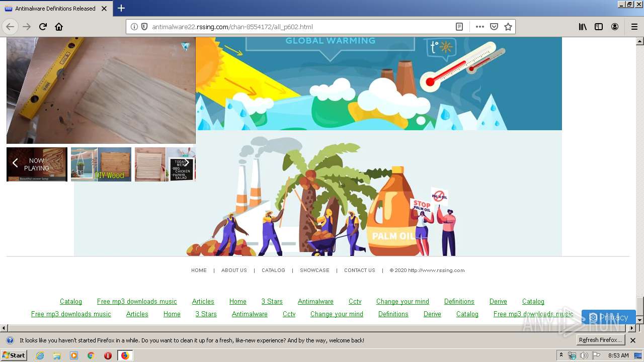
Task: Switch to Firefox taskbar button
Action: point(125,355)
